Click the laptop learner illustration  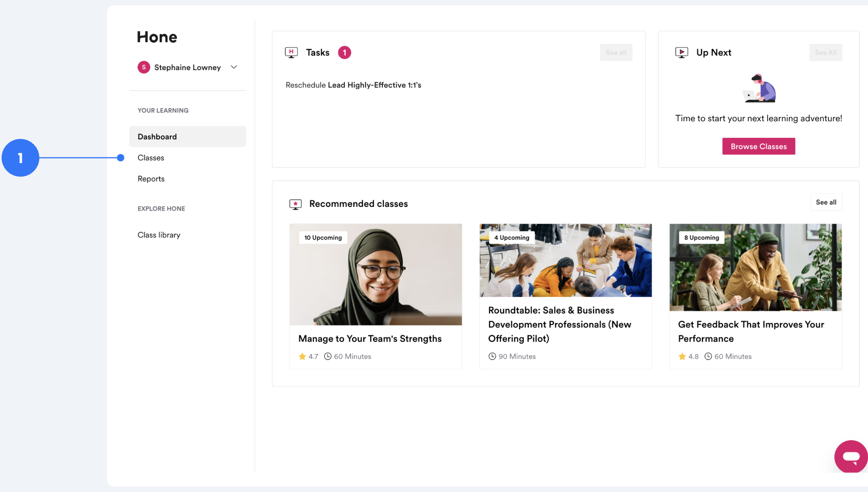(x=759, y=88)
